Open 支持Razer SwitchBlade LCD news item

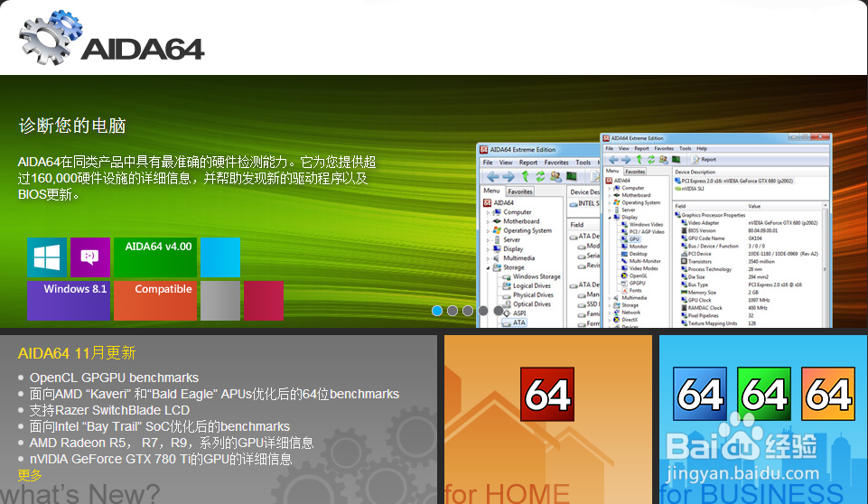click(x=109, y=410)
